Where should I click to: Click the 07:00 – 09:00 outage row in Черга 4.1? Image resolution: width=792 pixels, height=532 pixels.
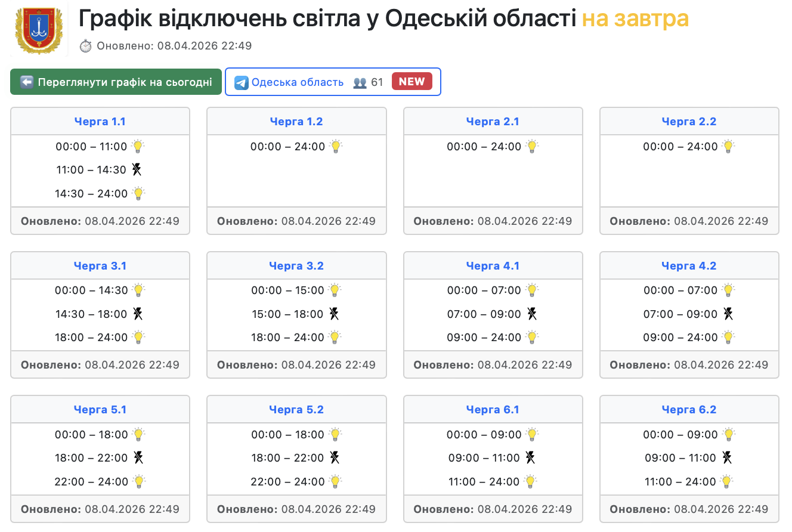click(x=484, y=314)
